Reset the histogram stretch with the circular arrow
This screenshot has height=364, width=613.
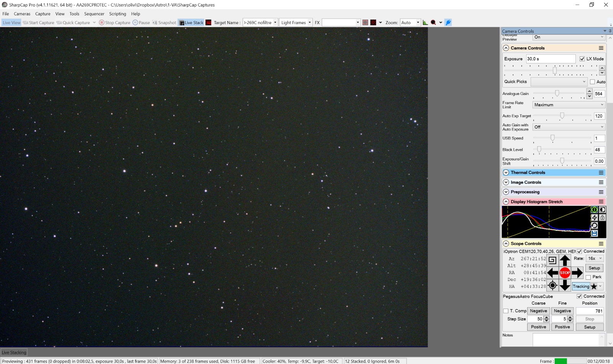click(x=594, y=225)
